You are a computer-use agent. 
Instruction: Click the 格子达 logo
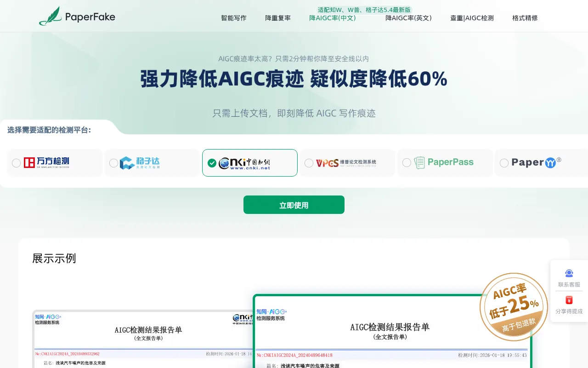[x=140, y=162]
